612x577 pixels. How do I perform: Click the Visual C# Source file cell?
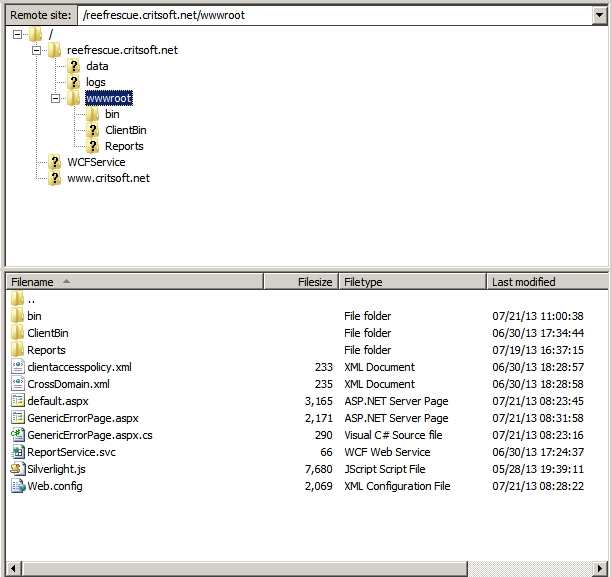(393, 435)
